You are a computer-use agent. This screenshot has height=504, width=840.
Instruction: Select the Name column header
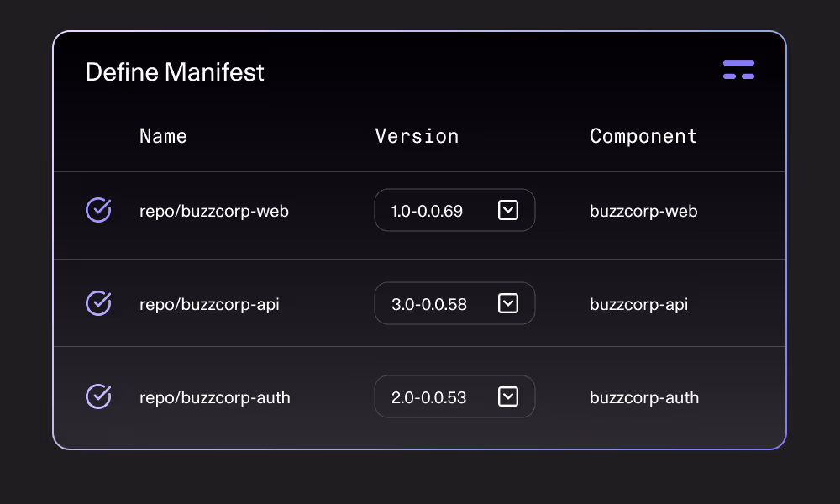pos(163,136)
